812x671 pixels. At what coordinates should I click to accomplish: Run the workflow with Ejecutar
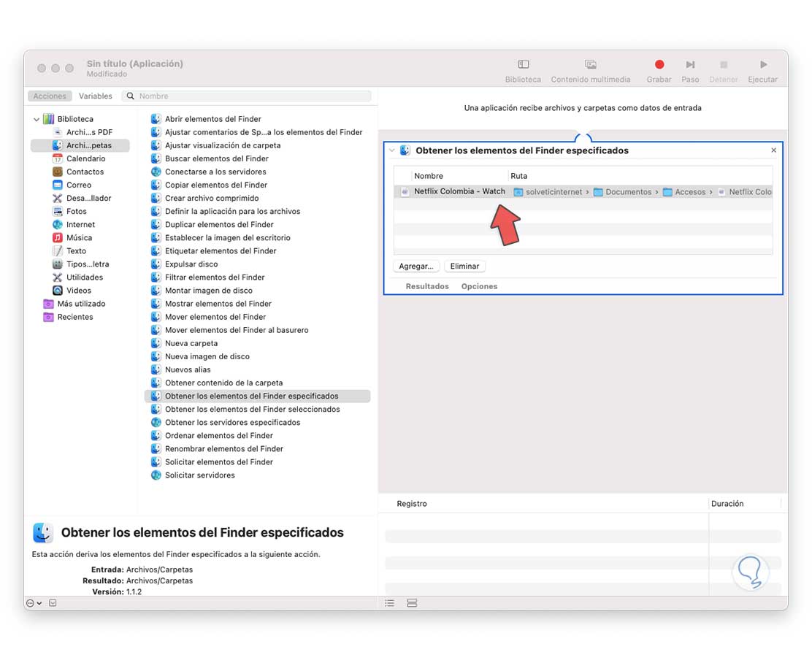click(762, 70)
